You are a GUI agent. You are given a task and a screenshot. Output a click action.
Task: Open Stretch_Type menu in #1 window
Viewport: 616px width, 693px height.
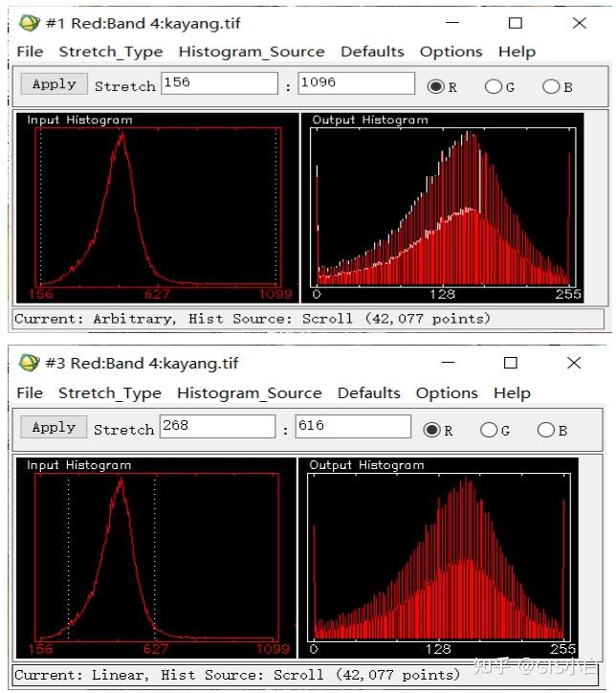click(111, 52)
